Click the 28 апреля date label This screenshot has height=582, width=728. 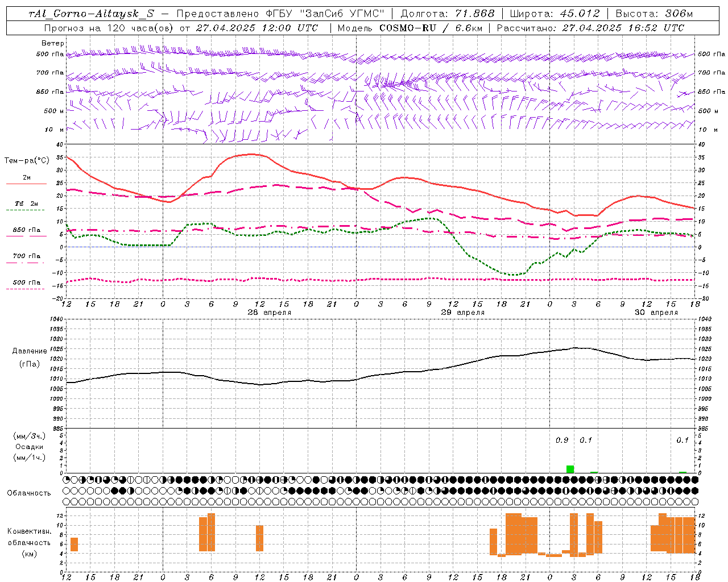[x=270, y=313]
